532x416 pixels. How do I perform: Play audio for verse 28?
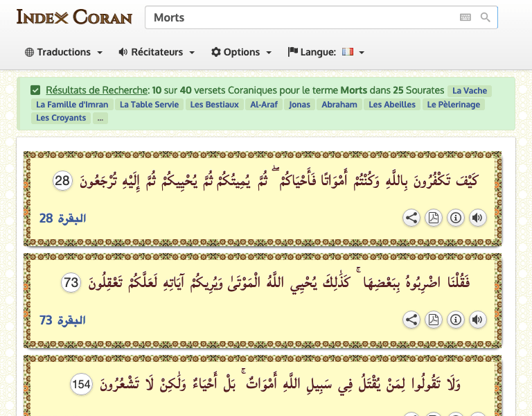point(477,218)
